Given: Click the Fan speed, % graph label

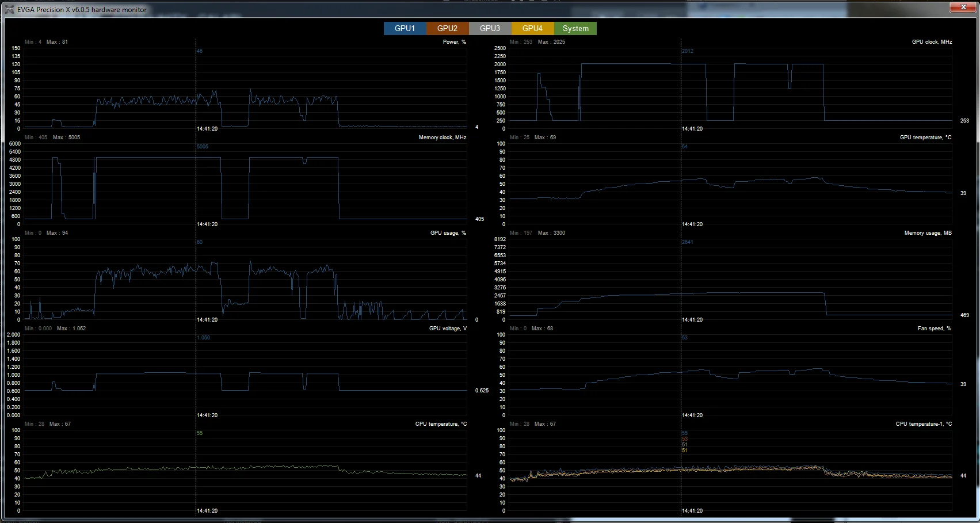Looking at the screenshot, I should (935, 329).
